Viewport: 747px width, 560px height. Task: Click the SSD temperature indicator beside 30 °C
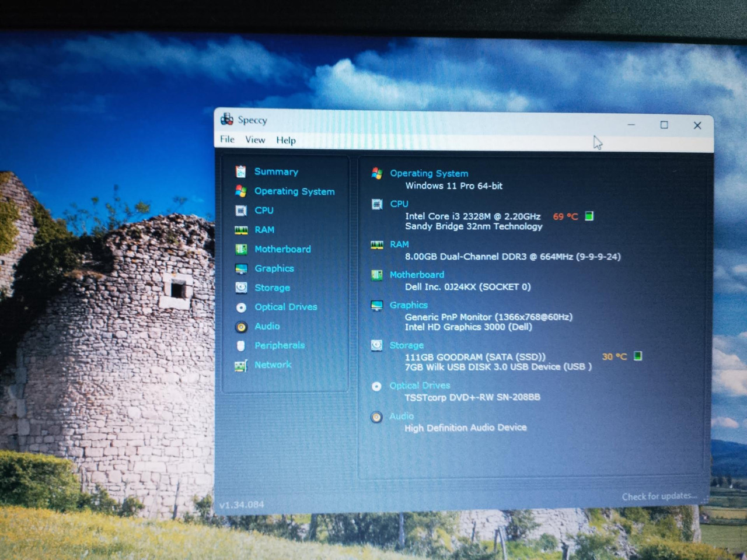(638, 356)
